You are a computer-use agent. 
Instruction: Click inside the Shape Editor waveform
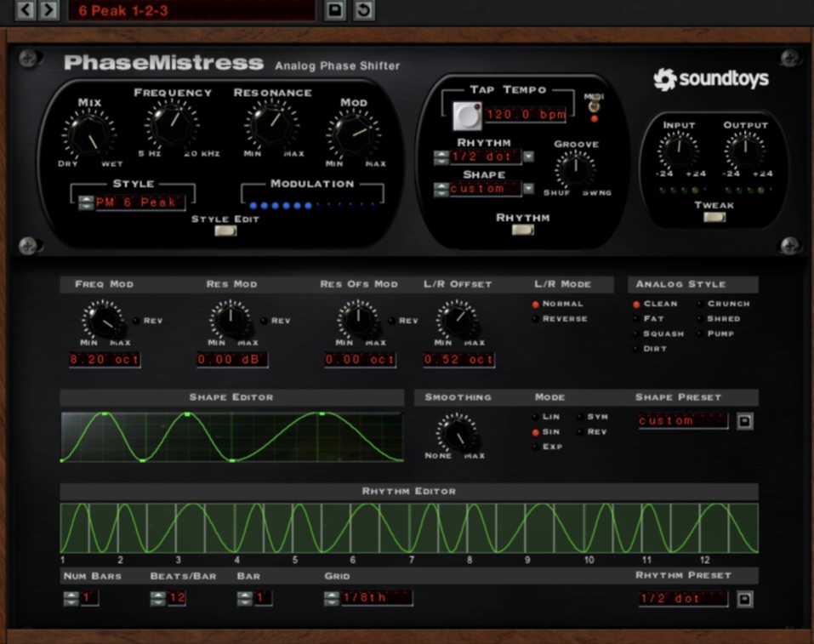pos(232,436)
